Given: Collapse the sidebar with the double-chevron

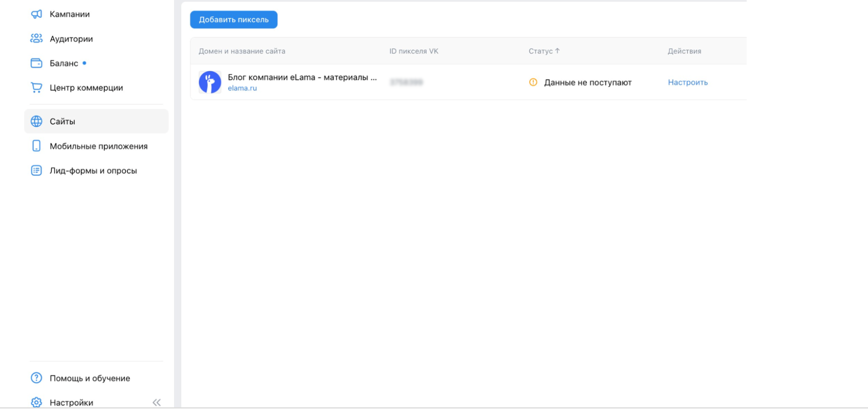Looking at the screenshot, I should (x=156, y=402).
